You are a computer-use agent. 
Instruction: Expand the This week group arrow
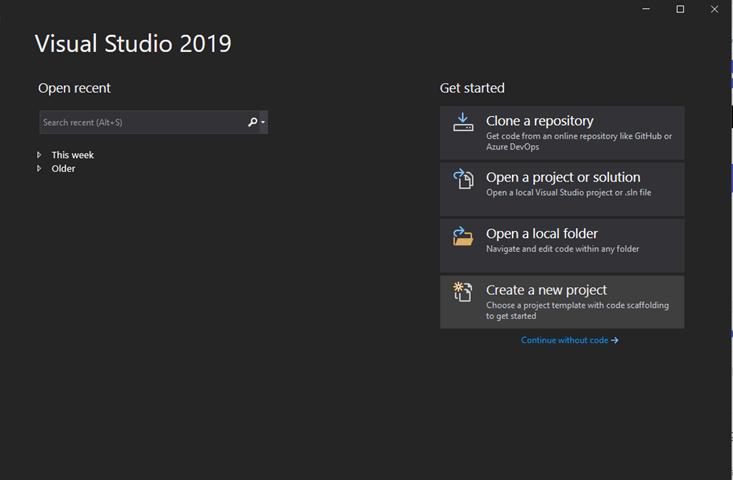click(39, 155)
